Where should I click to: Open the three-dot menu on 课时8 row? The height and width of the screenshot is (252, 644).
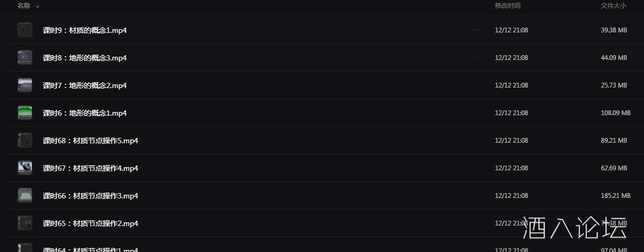[x=475, y=58]
